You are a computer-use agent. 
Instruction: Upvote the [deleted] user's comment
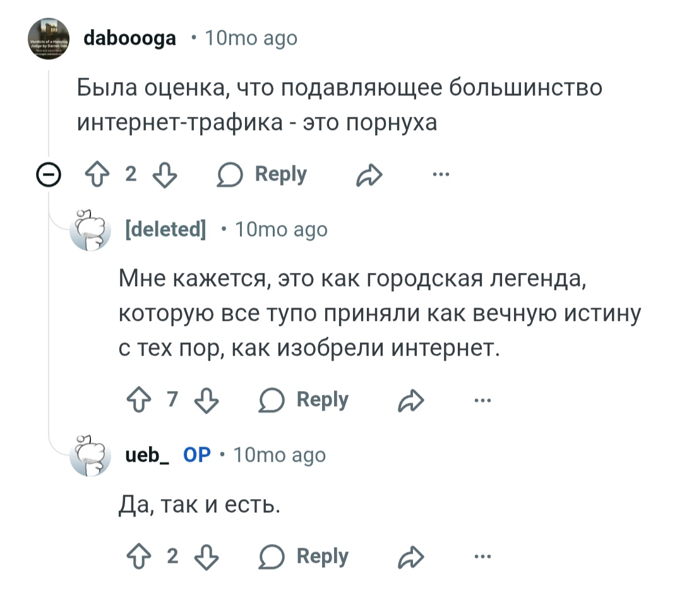[x=138, y=401]
